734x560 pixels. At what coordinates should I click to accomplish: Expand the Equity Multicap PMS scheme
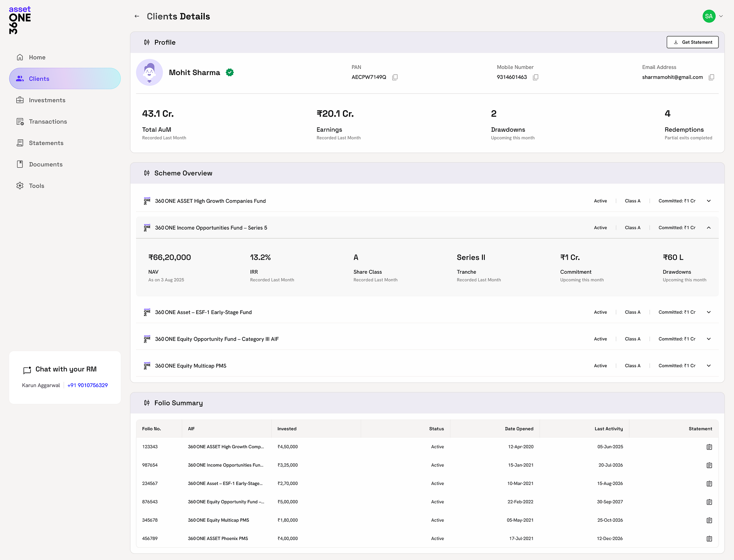point(709,366)
